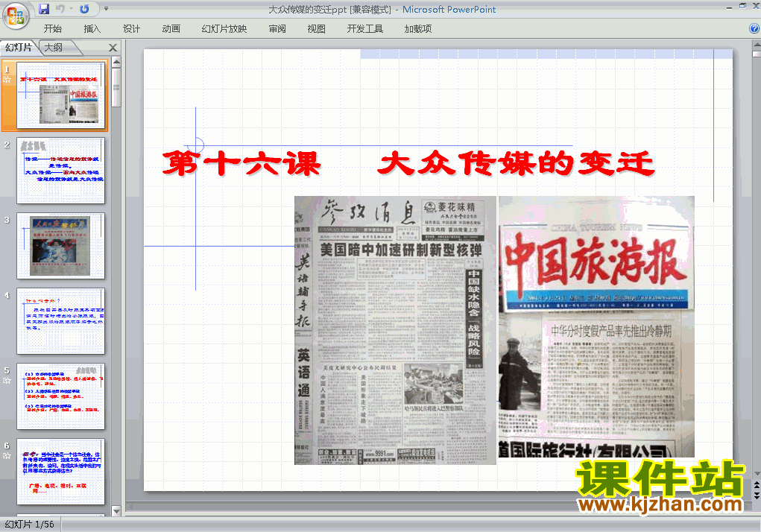Select slide 1 thumbnail
Viewport: 761px width, 532px height.
pyautogui.click(x=60, y=95)
